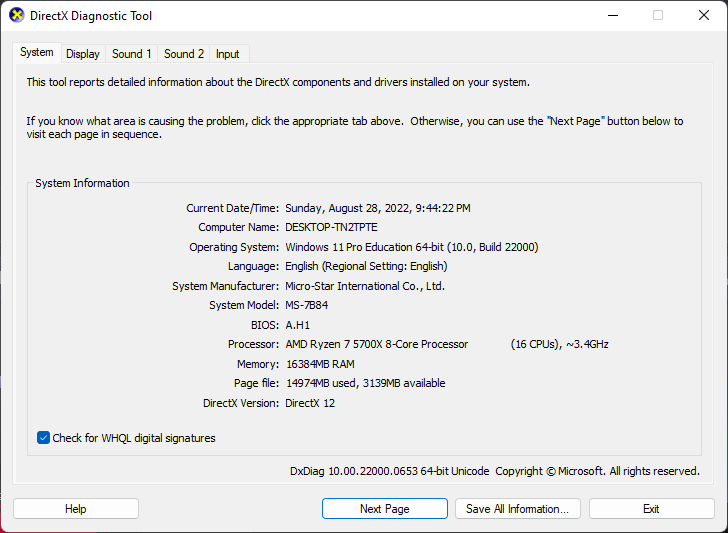Go to the Sound 2 tab

click(x=184, y=54)
